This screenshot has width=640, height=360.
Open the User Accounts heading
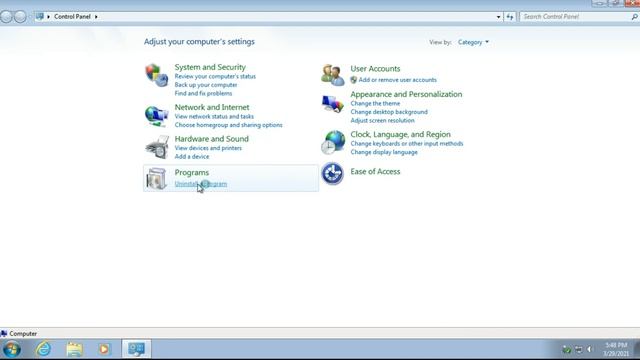tap(375, 69)
